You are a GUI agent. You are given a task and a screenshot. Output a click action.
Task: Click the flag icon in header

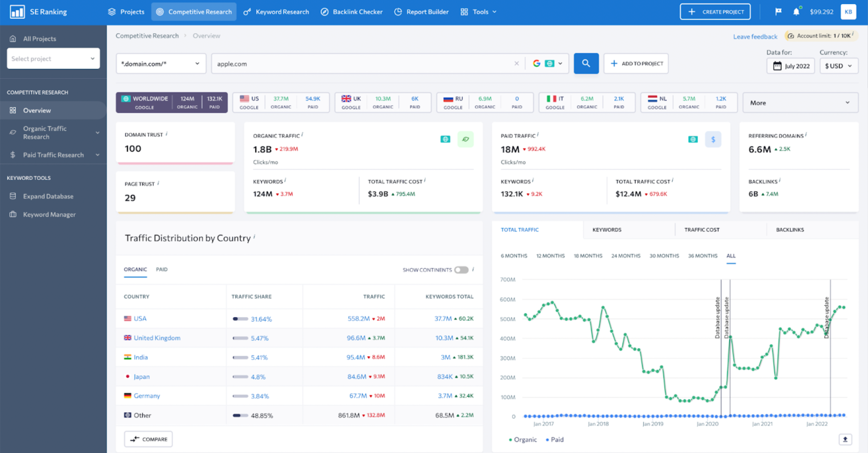[x=778, y=12]
